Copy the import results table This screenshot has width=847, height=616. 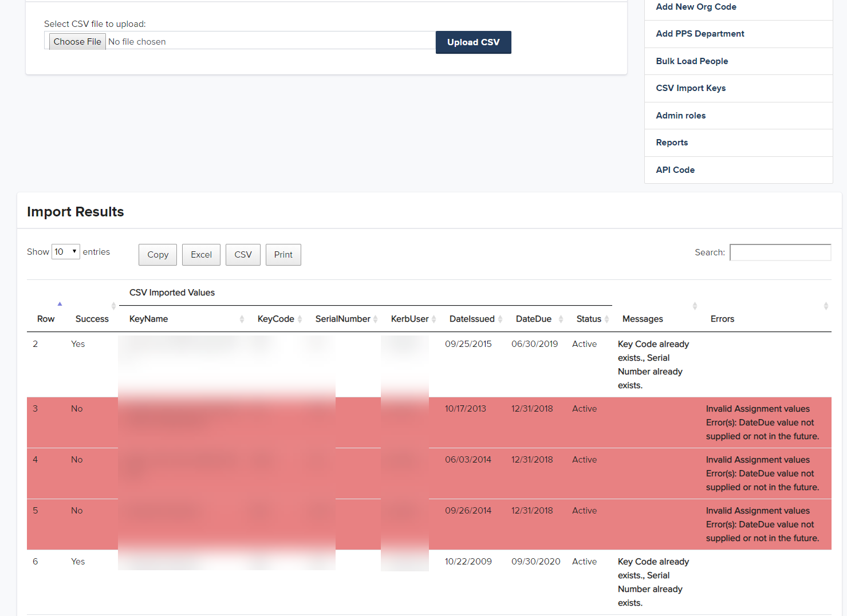click(x=157, y=255)
